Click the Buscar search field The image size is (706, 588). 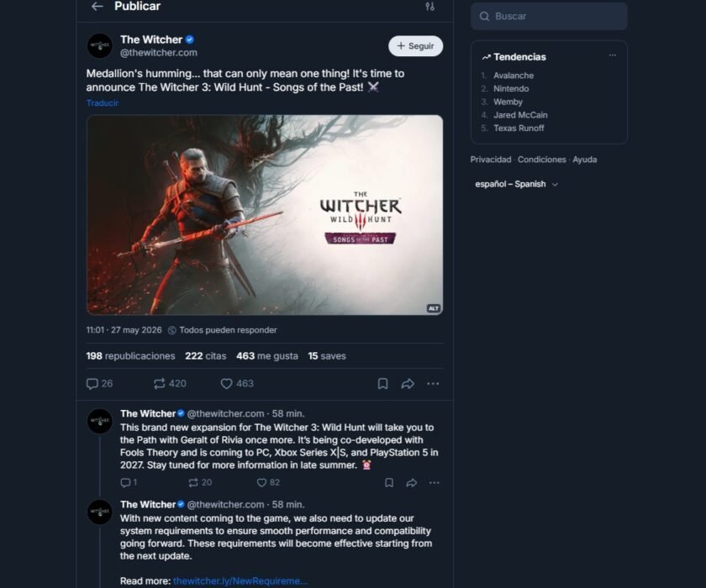click(x=549, y=16)
